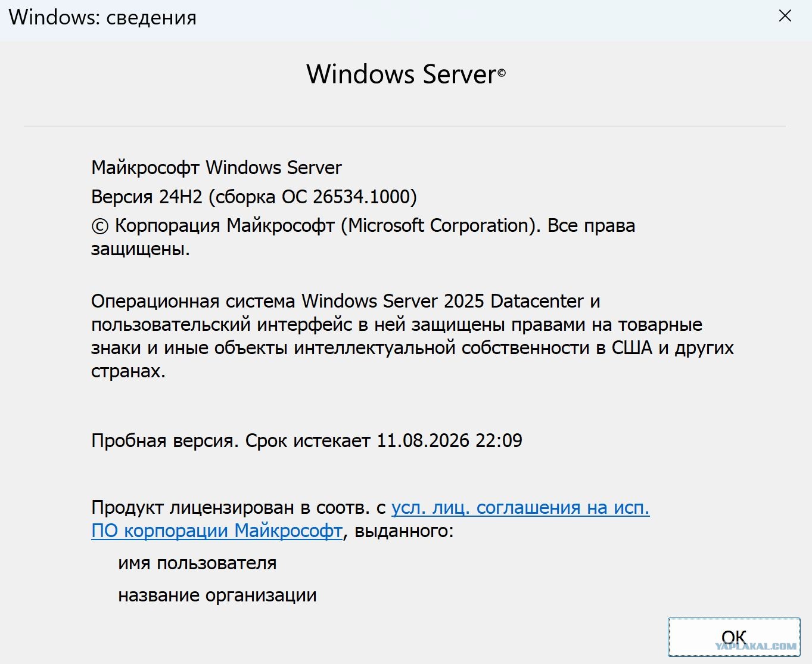The height and width of the screenshot is (664, 812).
Task: Click the Microsoft Corporation copyright line
Action: 363,226
